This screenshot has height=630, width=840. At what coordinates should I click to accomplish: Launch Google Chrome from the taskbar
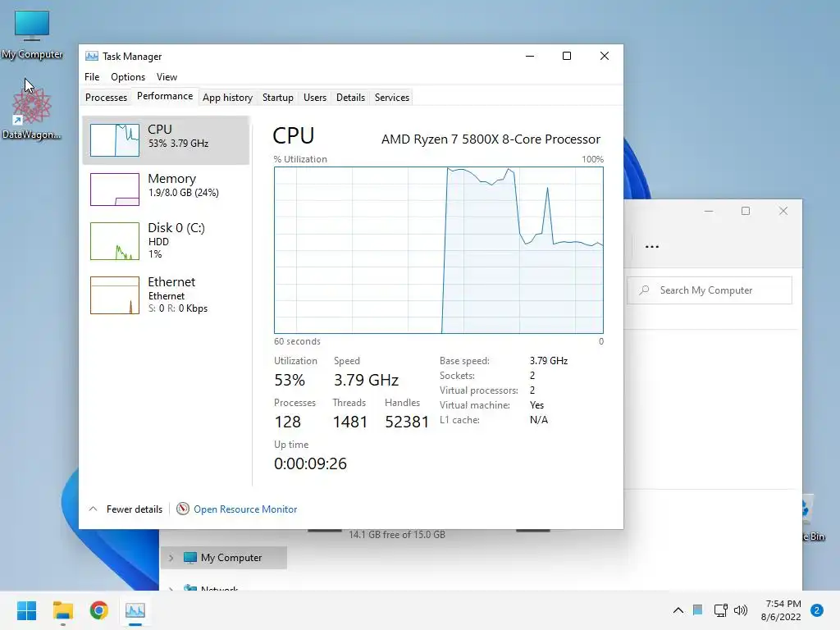click(x=99, y=610)
